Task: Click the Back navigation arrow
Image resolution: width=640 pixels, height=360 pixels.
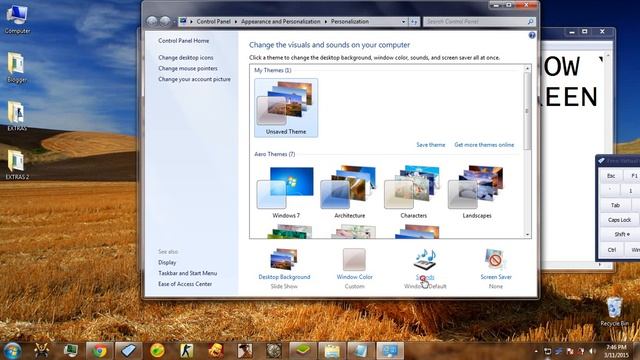Action: click(x=152, y=21)
